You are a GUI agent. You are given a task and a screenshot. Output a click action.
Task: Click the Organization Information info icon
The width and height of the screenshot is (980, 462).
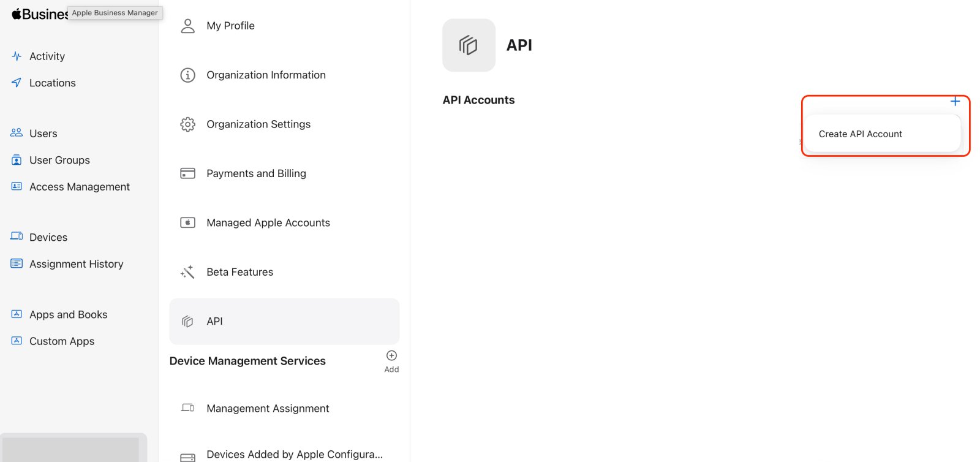click(187, 75)
